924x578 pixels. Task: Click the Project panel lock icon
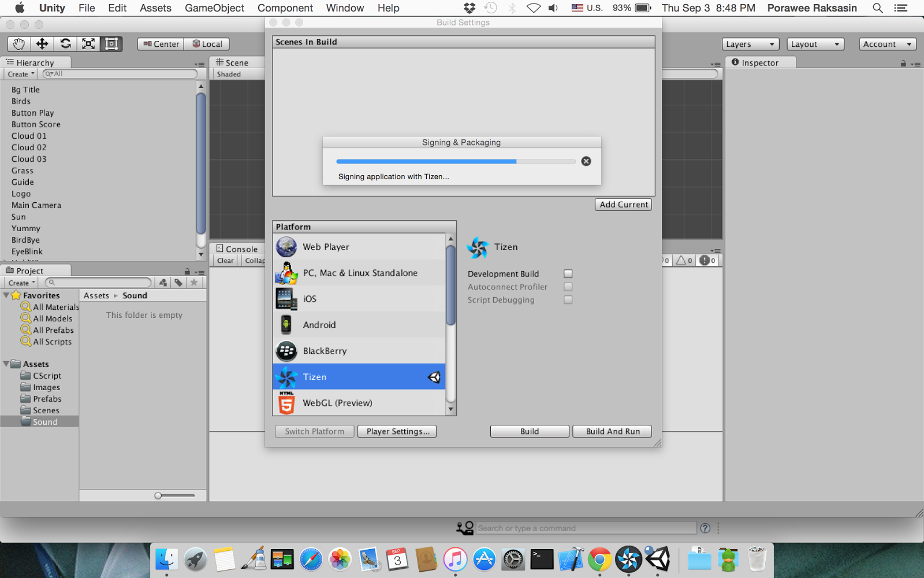pos(187,271)
